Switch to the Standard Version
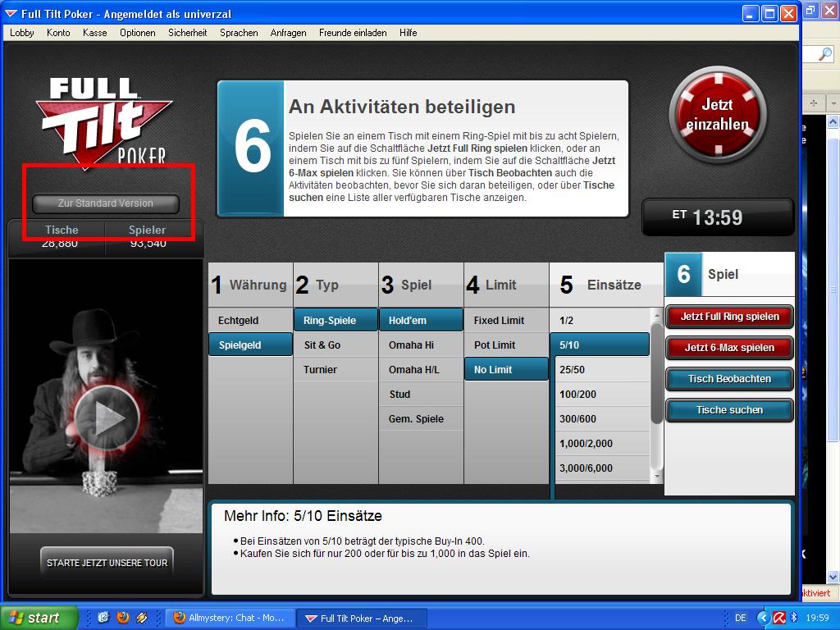This screenshot has height=630, width=840. [x=106, y=203]
